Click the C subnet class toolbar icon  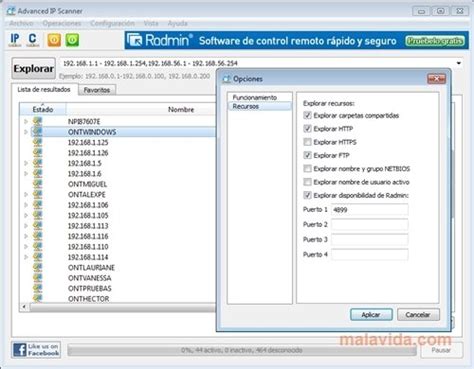click(x=32, y=40)
